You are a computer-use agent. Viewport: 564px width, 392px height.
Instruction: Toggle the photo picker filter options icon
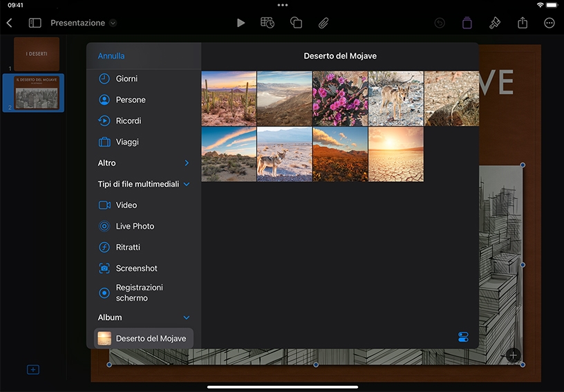(463, 337)
